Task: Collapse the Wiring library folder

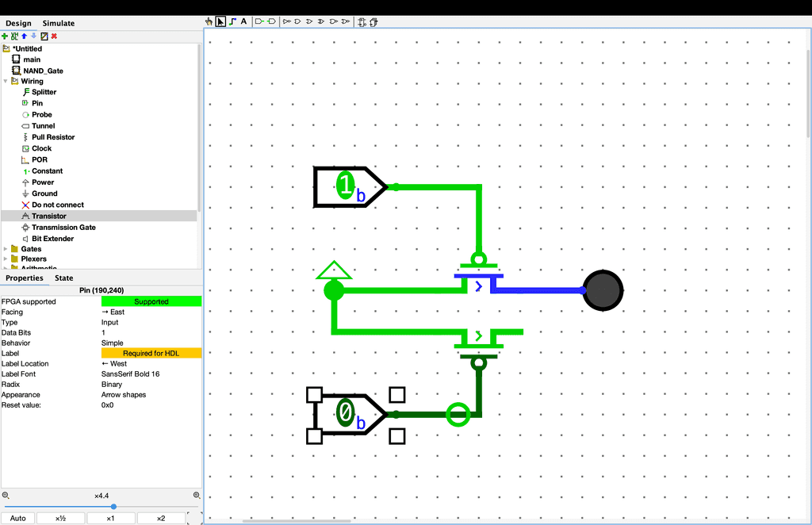Action: tap(6, 81)
